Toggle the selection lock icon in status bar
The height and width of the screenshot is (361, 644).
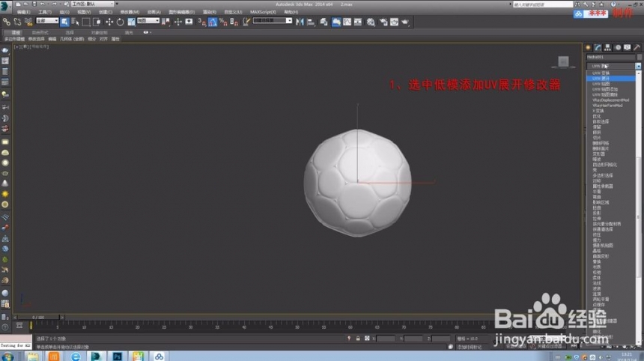click(x=358, y=339)
